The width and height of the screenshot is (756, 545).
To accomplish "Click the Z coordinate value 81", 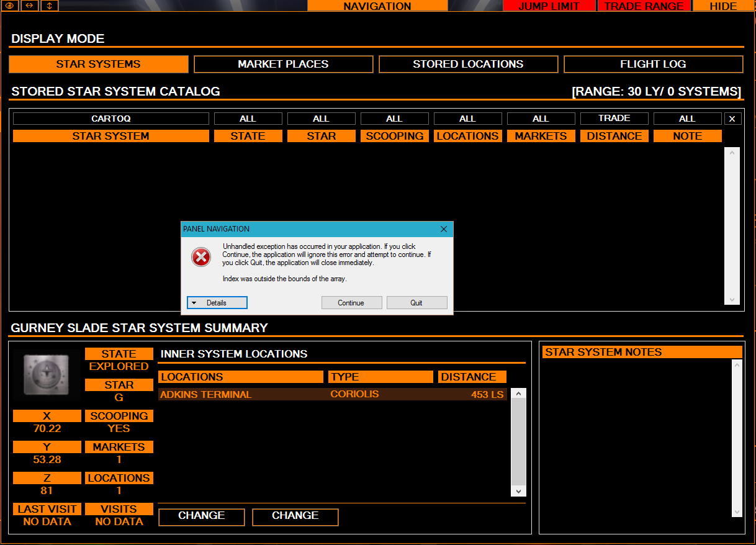I will (47, 490).
